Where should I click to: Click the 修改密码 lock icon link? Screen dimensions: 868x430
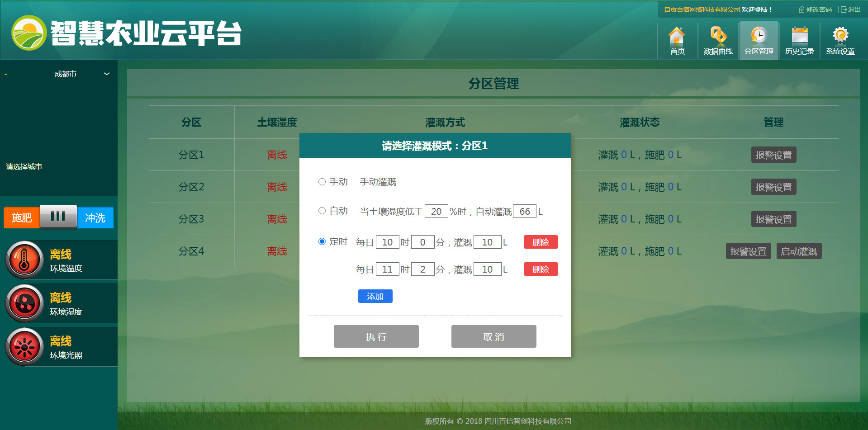[815, 9]
